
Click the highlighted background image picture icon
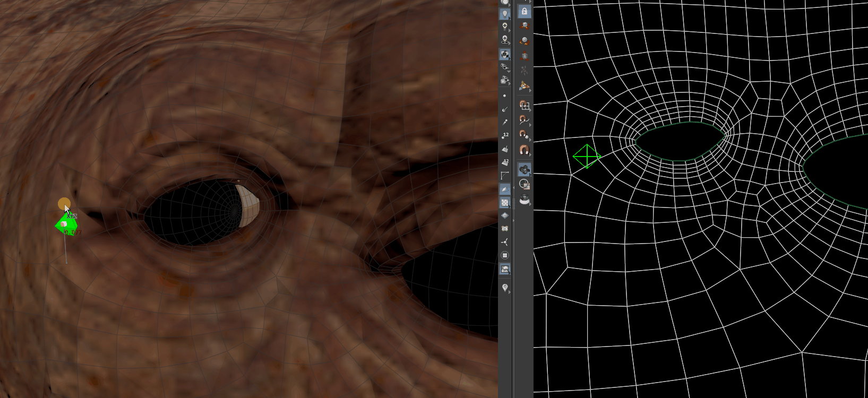(505, 269)
